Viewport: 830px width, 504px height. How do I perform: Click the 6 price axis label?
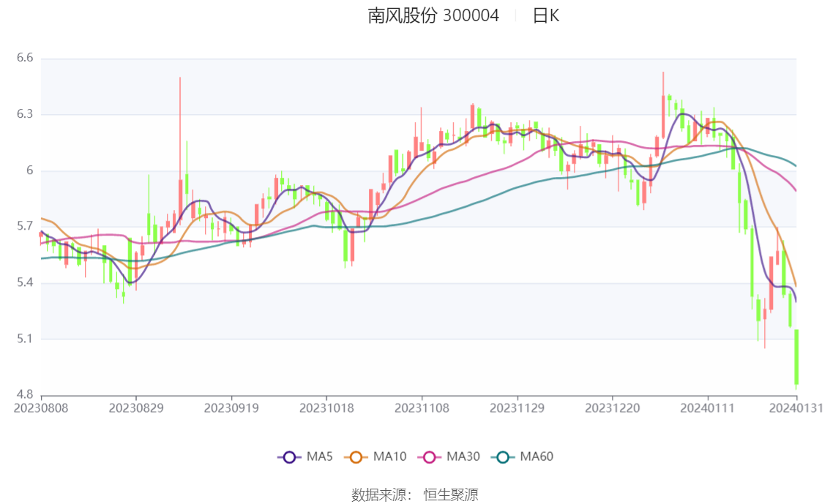point(29,170)
